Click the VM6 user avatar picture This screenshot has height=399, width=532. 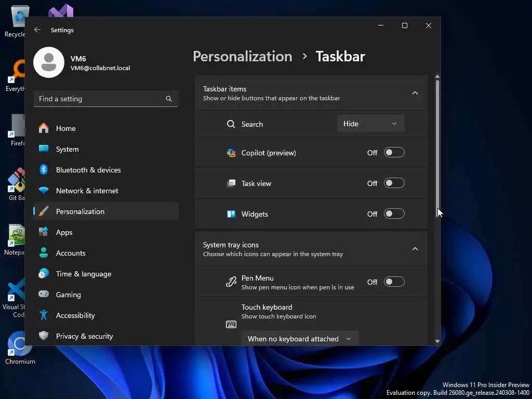coord(49,62)
